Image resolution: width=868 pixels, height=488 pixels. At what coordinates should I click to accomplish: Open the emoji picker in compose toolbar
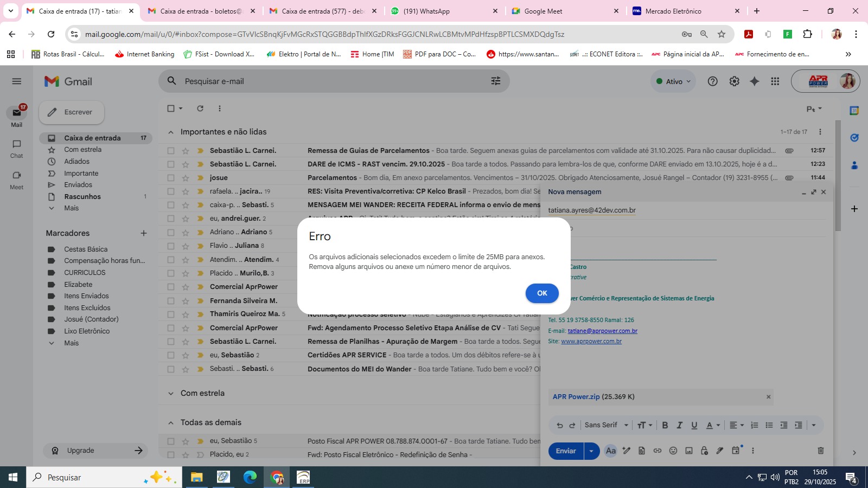[673, 451]
